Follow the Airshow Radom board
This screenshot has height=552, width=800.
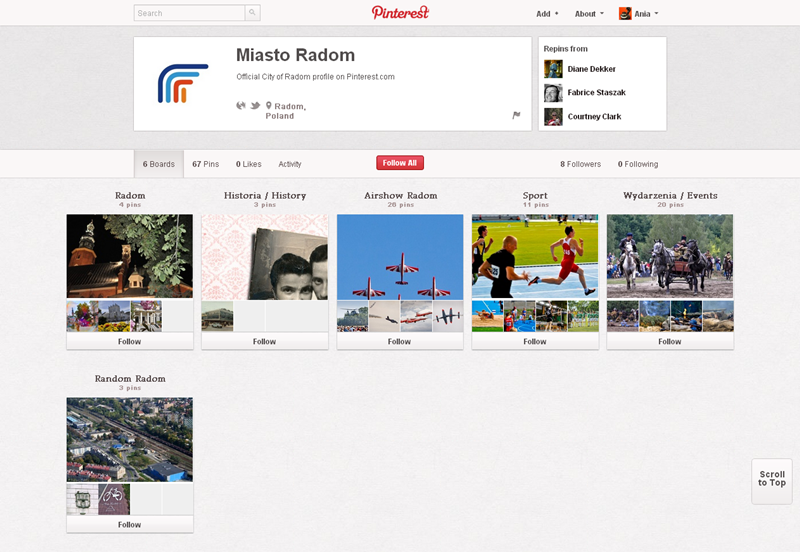click(x=399, y=341)
